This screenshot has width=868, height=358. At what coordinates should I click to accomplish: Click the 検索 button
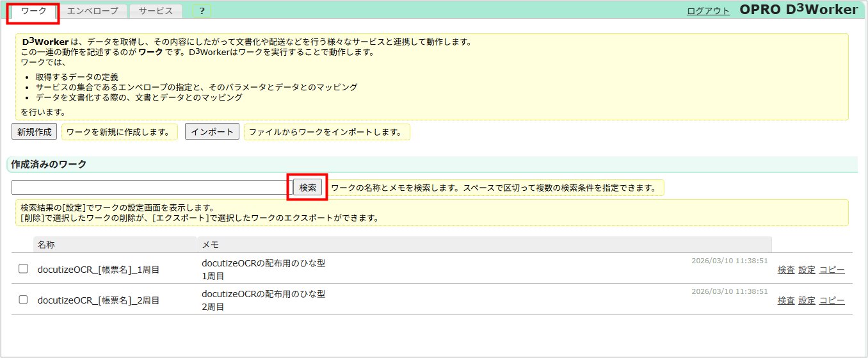308,188
